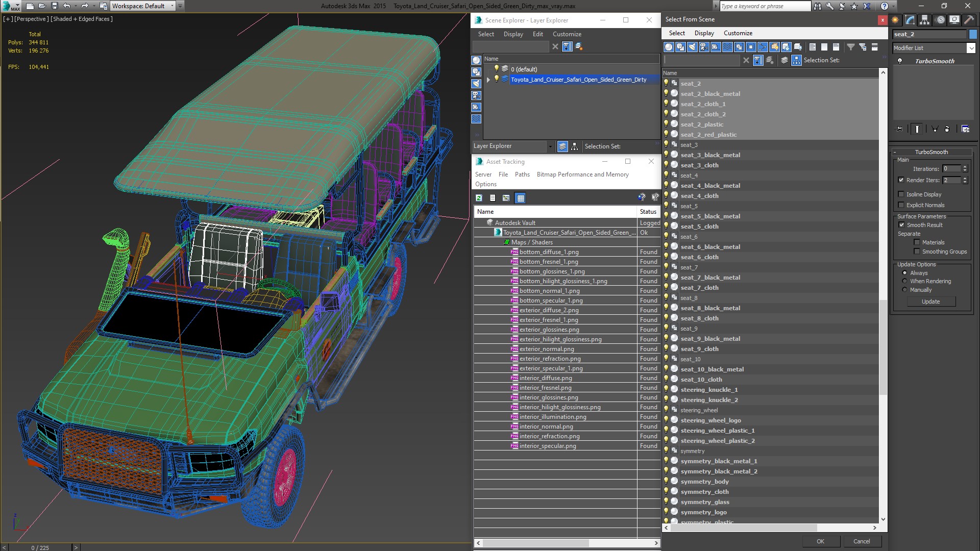The width and height of the screenshot is (980, 551).
Task: Toggle Smooth Result checkbox
Action: [901, 225]
